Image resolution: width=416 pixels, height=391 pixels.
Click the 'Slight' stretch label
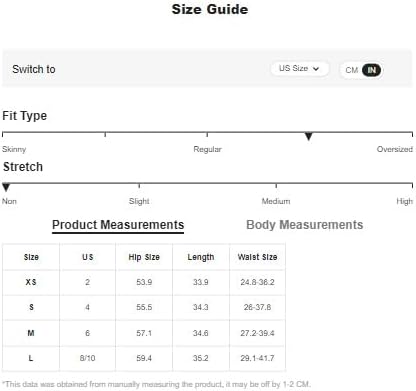tap(139, 201)
